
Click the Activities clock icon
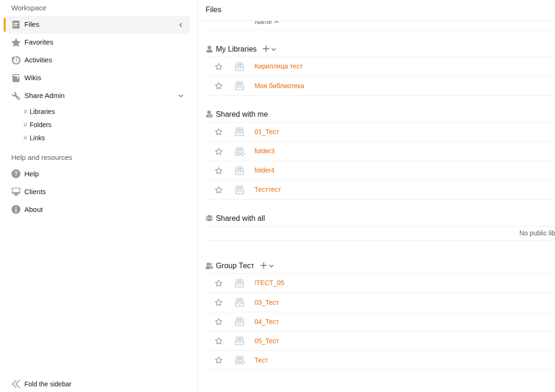(16, 60)
